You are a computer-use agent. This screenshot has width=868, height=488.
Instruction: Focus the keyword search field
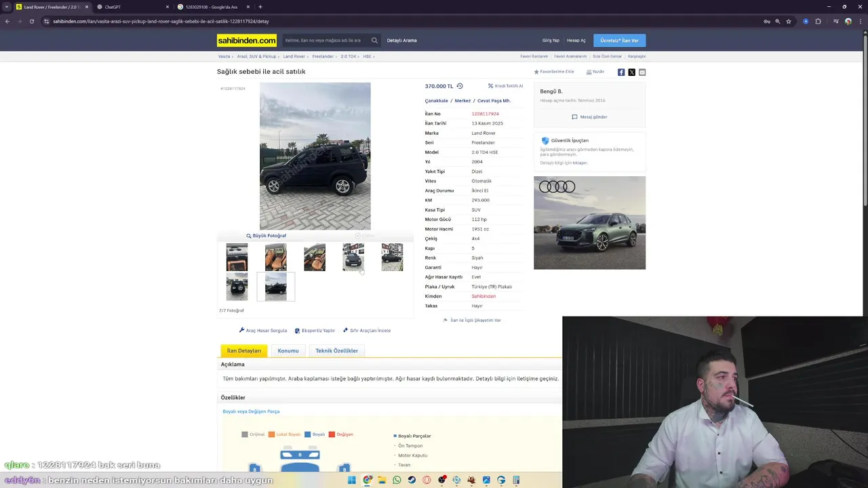click(325, 40)
